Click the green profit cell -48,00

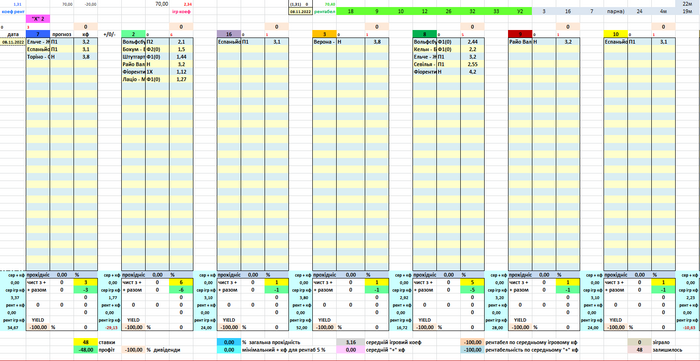click(x=85, y=349)
